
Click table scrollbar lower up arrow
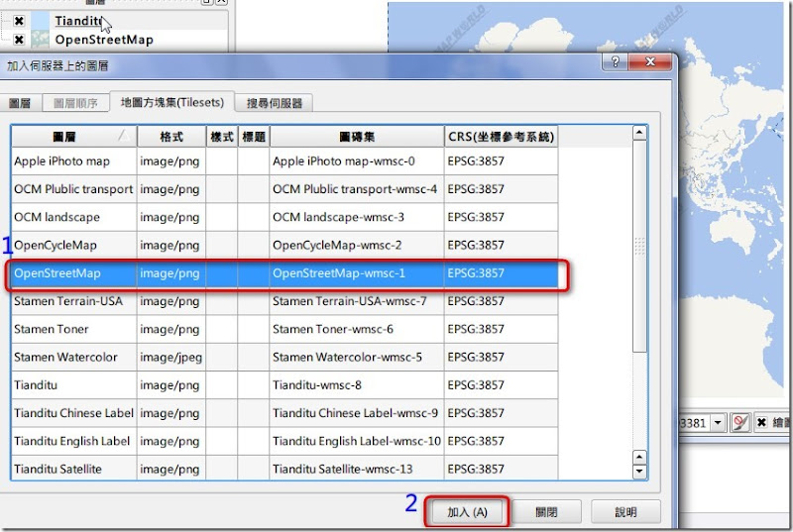[639, 458]
